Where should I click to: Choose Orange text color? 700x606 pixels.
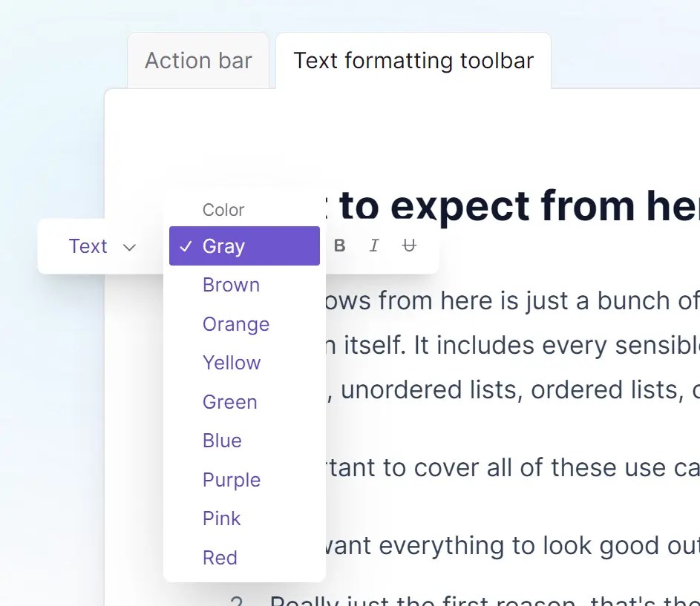coord(235,324)
